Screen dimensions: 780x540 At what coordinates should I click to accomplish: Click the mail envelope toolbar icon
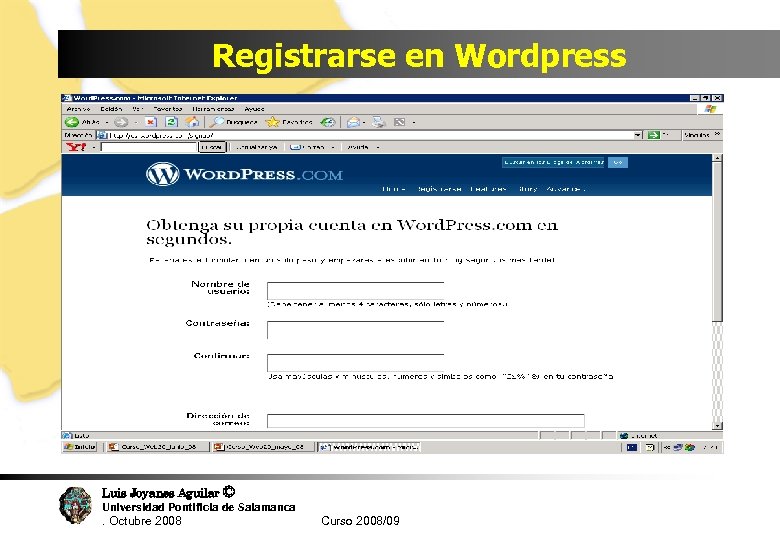coord(353,122)
